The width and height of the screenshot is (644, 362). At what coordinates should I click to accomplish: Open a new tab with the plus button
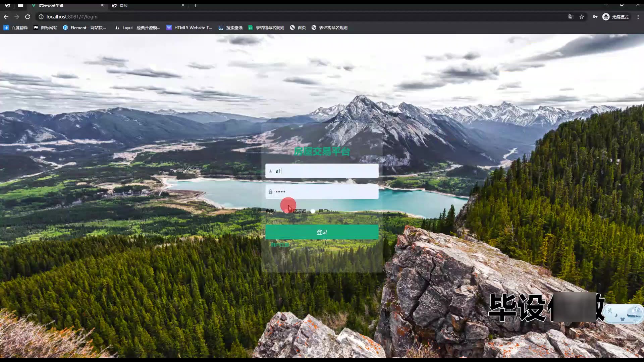point(196,5)
